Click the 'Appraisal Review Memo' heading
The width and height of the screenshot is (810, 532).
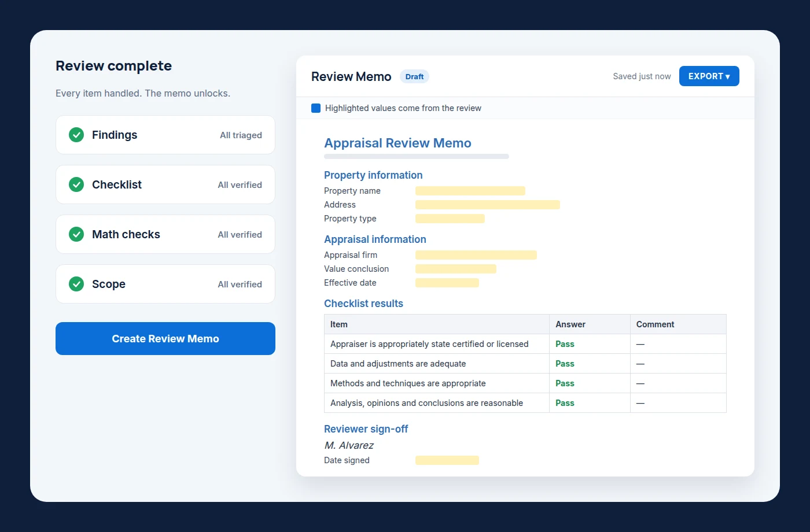point(397,143)
